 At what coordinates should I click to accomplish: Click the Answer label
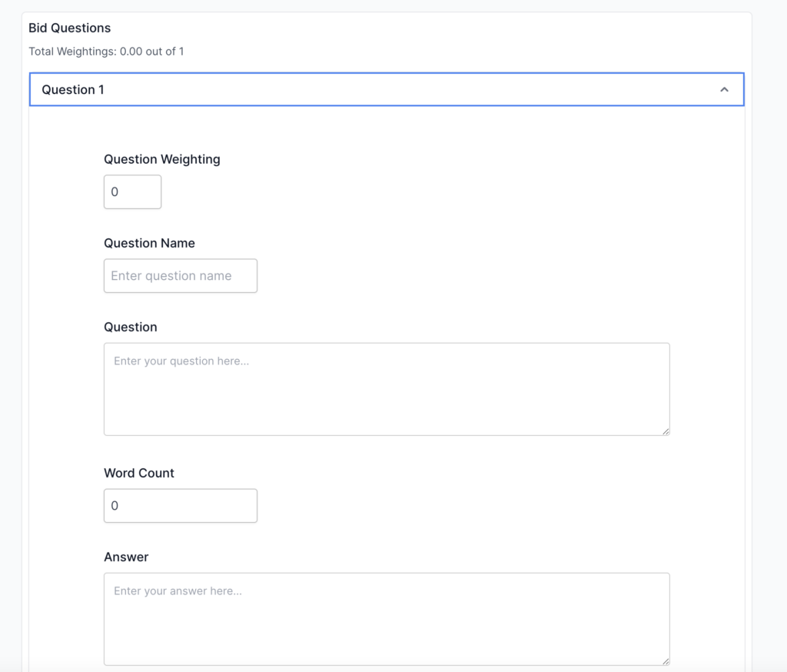pos(126,557)
